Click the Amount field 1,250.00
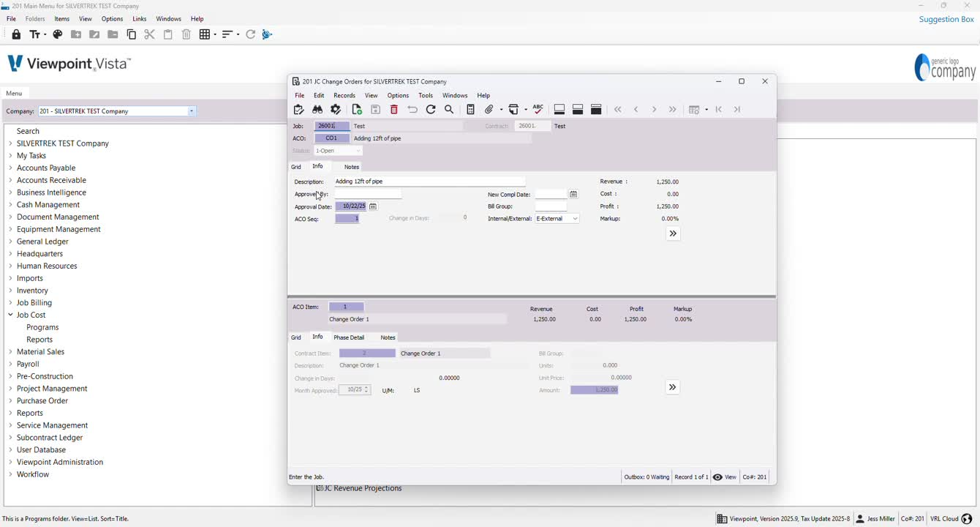 pos(595,390)
